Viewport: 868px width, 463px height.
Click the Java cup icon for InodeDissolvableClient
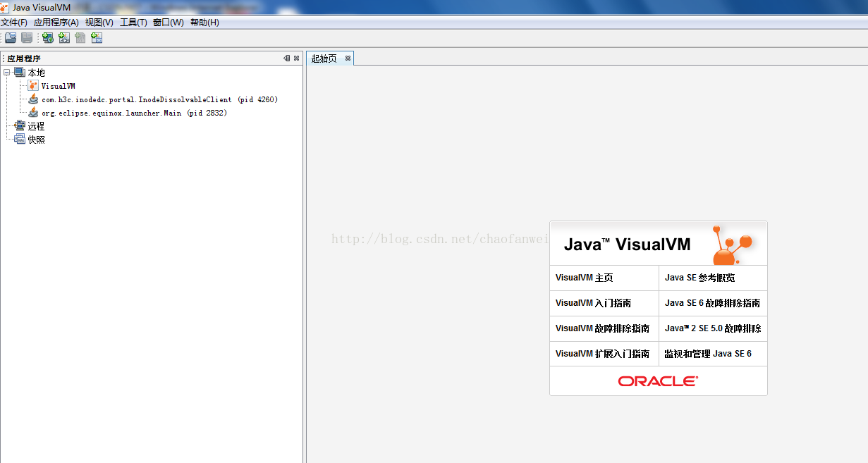[33, 99]
